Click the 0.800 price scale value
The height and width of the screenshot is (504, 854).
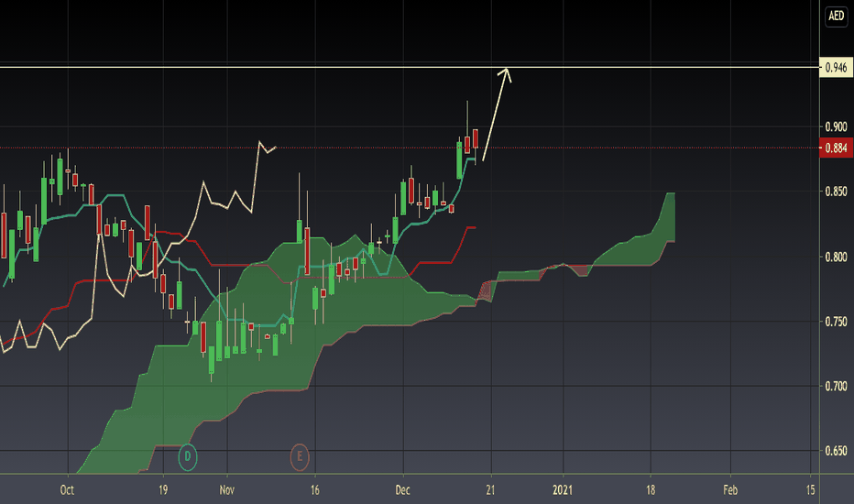[x=836, y=257]
